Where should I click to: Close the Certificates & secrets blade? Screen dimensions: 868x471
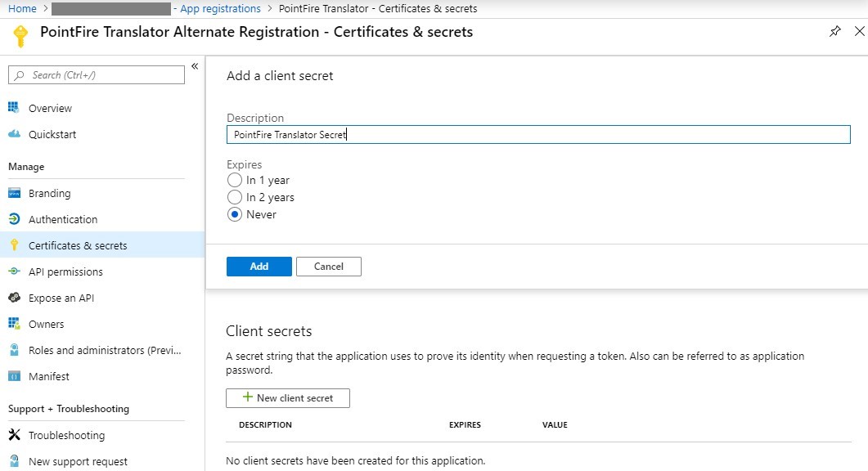coord(860,31)
